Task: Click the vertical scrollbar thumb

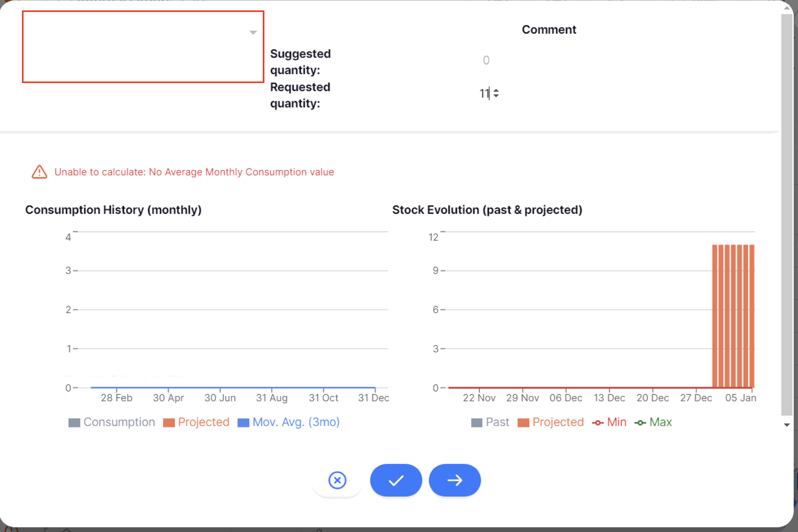Action: click(x=787, y=216)
